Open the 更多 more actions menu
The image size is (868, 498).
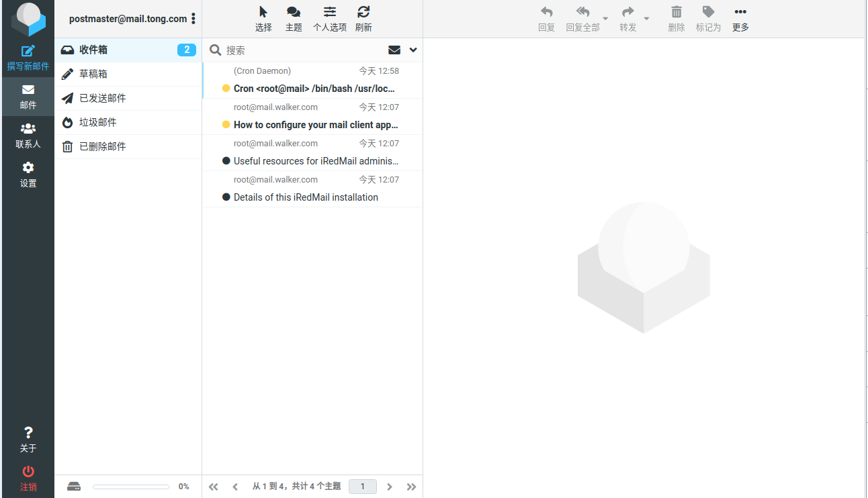click(740, 18)
